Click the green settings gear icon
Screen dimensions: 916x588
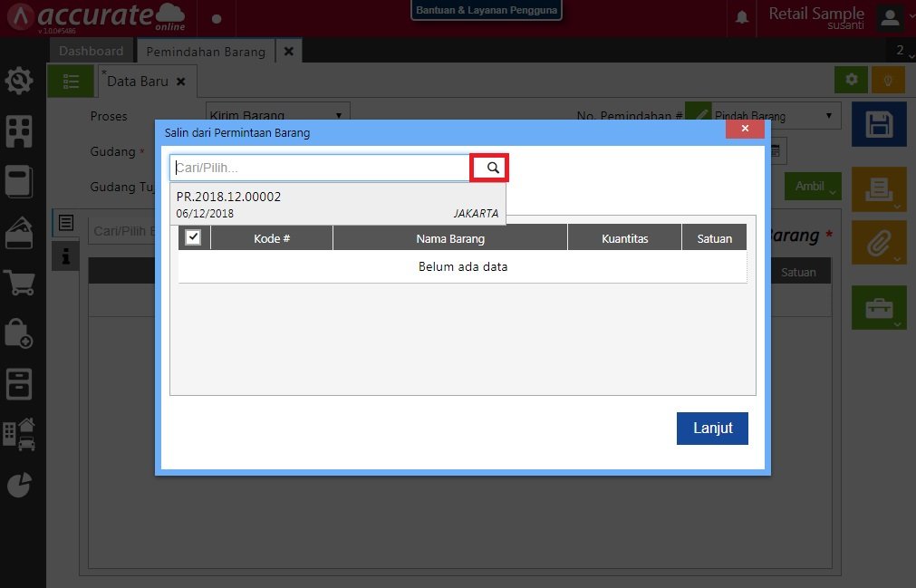tap(851, 80)
